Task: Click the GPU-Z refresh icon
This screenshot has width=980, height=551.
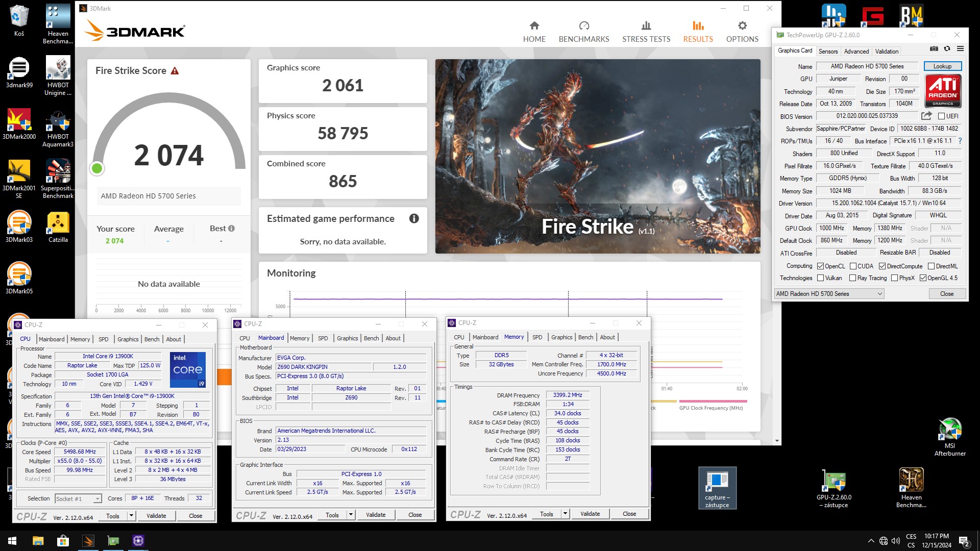Action: [947, 49]
